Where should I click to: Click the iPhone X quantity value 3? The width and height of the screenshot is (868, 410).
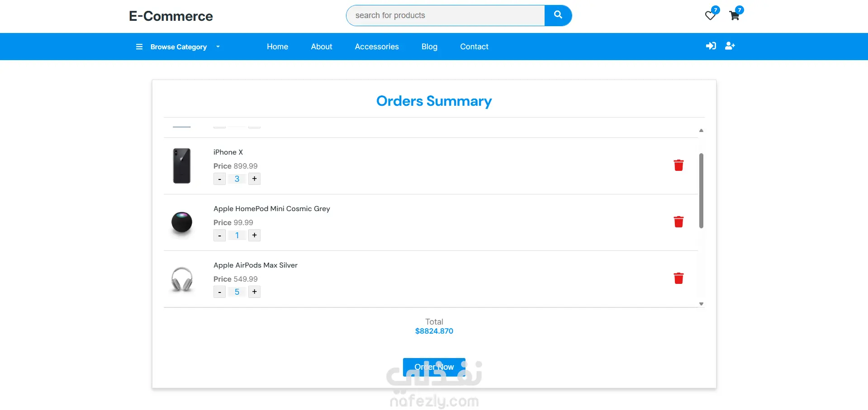237,179
